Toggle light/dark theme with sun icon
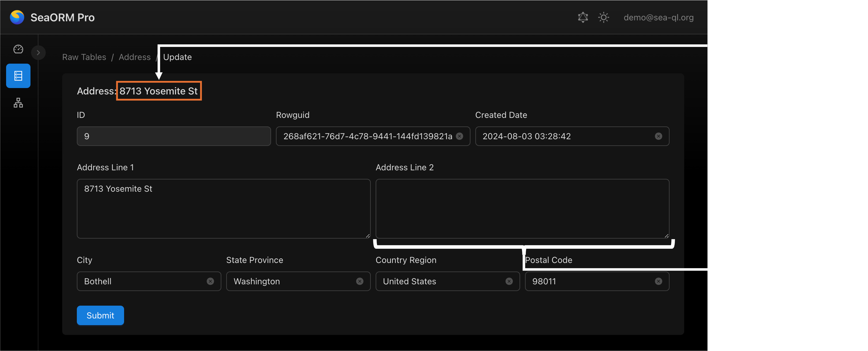The width and height of the screenshot is (868, 351). 603,17
